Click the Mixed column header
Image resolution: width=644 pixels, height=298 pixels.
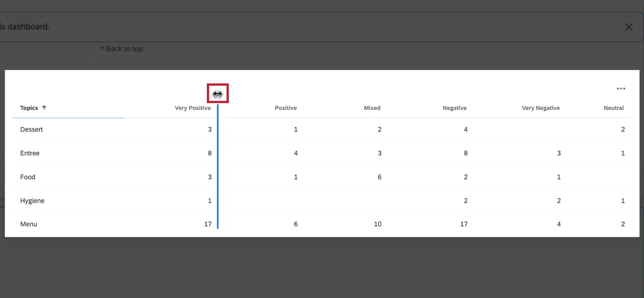(x=372, y=108)
